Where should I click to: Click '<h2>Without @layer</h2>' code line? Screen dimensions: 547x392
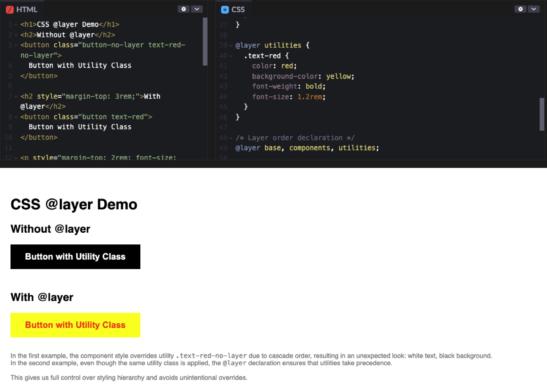pos(68,35)
